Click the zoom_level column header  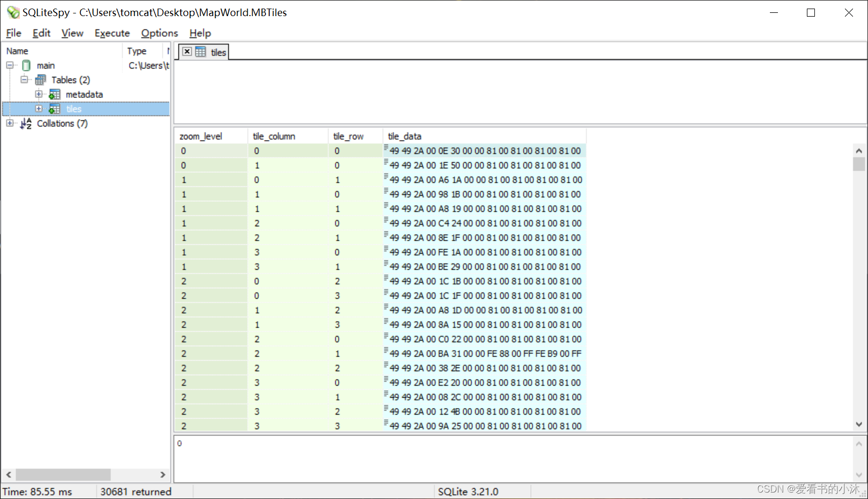211,136
